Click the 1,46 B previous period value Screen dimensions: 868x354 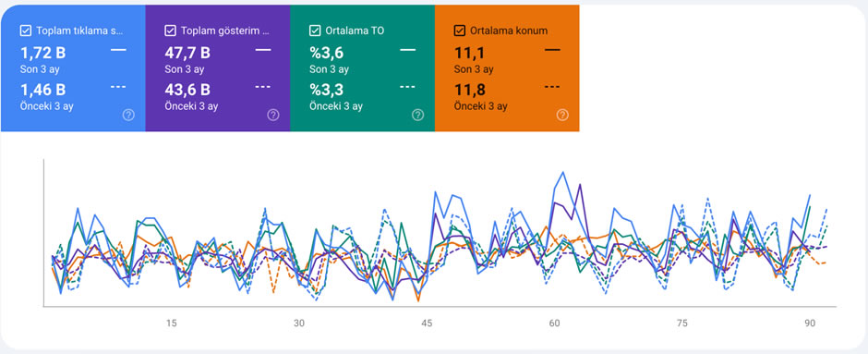click(x=43, y=90)
